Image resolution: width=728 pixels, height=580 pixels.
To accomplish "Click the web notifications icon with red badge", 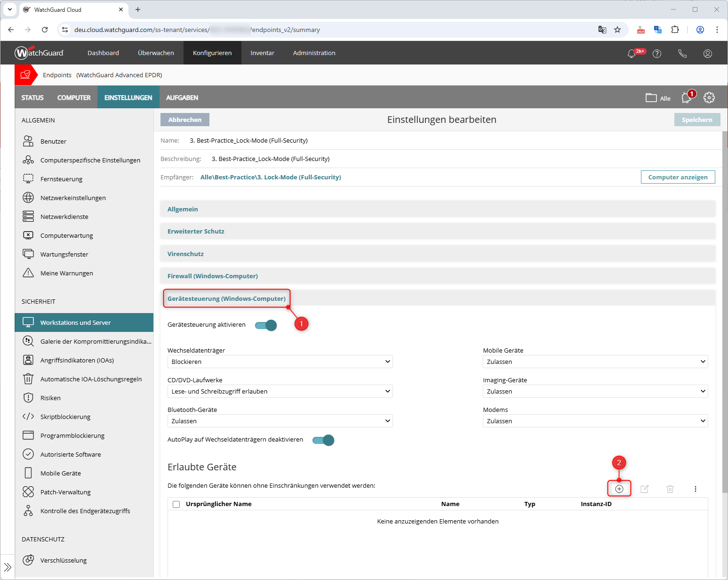I will click(687, 97).
